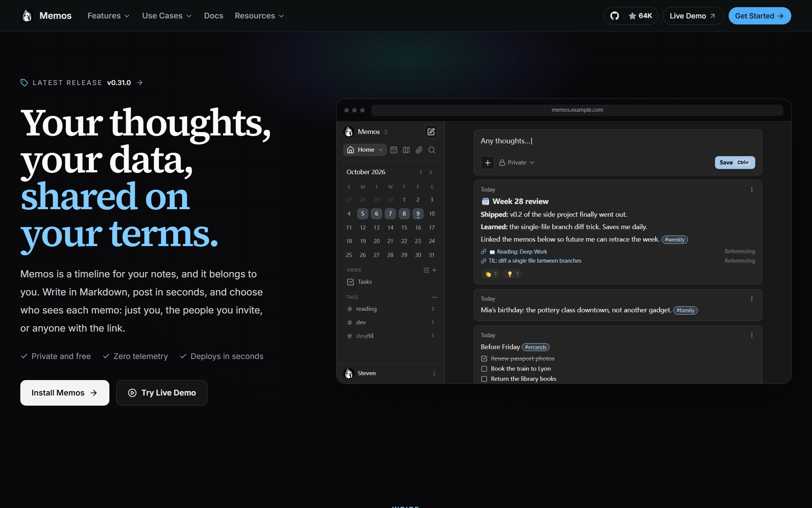Click the Get Started button
This screenshot has height=508, width=812.
[x=760, y=16]
